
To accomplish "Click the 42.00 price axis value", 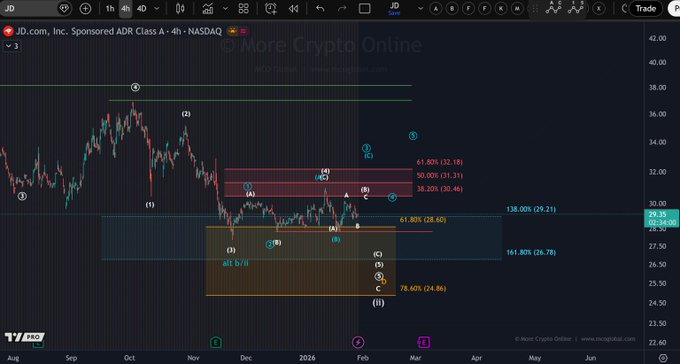I will click(x=657, y=38).
